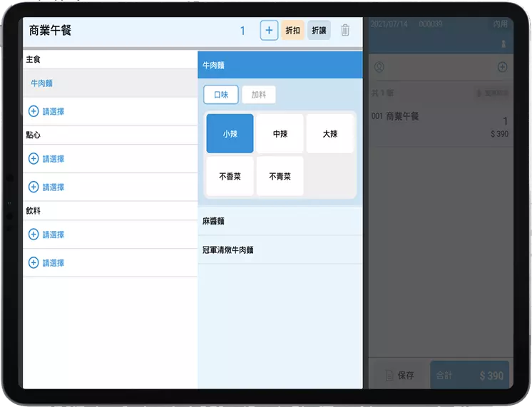
Task: Increase quantity with the plus button
Action: (x=269, y=31)
